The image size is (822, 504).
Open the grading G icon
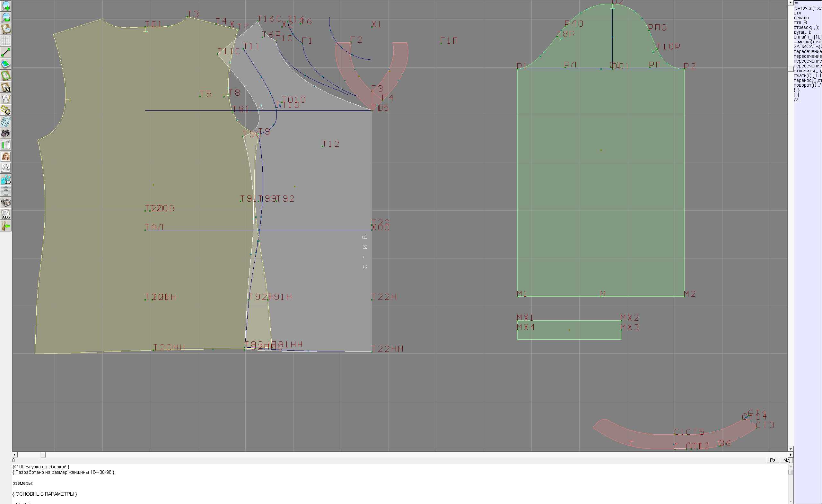pos(6,110)
